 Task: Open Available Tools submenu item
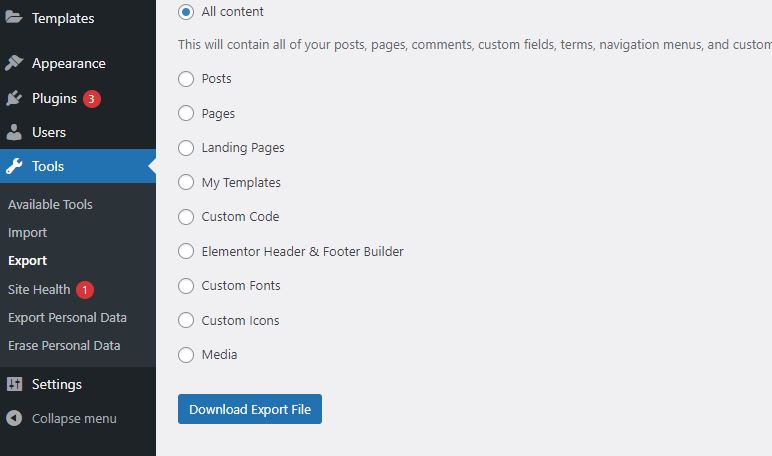pyautogui.click(x=50, y=204)
